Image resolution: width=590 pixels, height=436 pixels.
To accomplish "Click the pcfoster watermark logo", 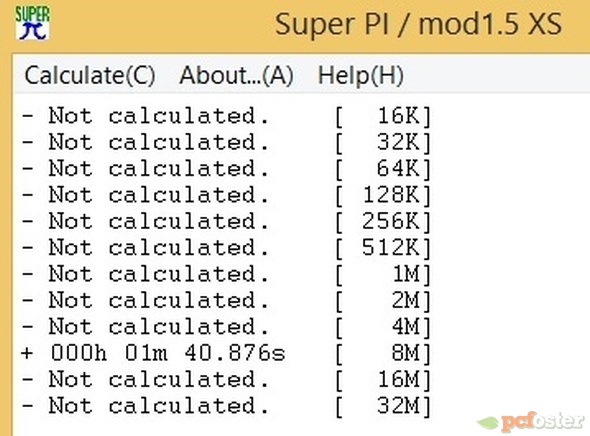I will (531, 421).
